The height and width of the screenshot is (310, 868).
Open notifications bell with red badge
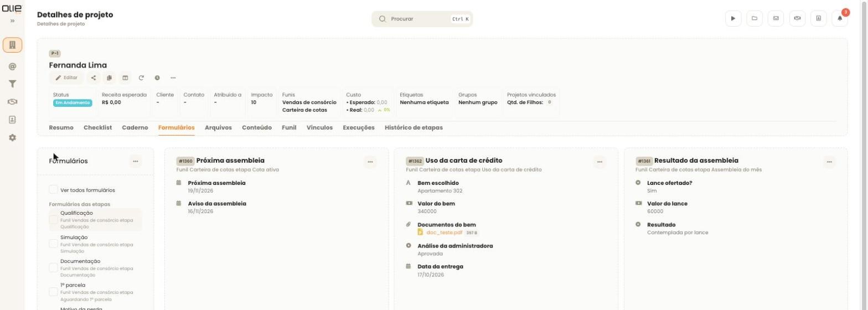(x=840, y=18)
